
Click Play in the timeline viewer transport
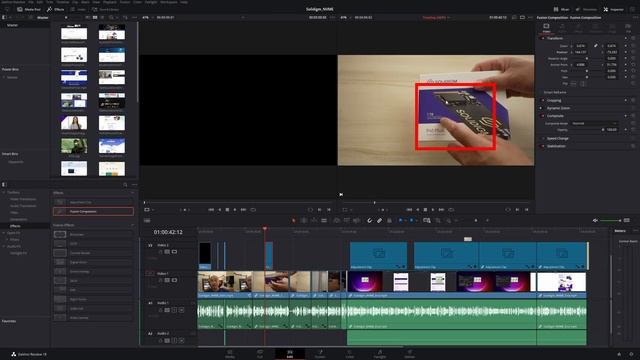[433, 209]
